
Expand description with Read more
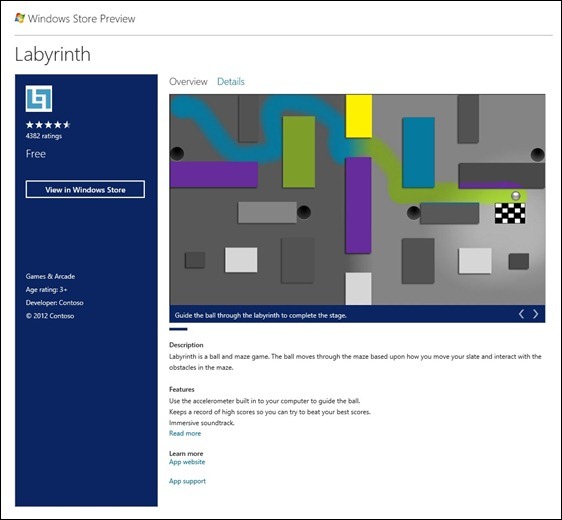[x=185, y=433]
